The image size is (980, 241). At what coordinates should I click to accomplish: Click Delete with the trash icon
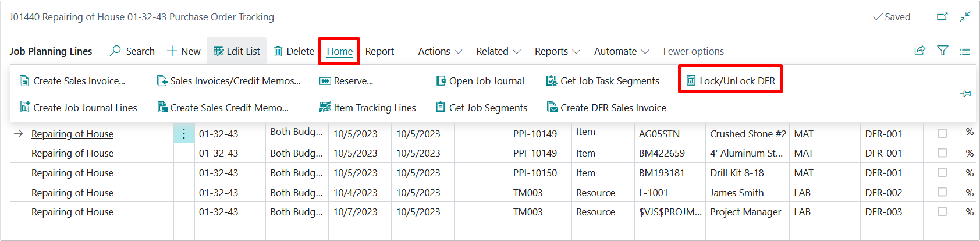tap(294, 51)
